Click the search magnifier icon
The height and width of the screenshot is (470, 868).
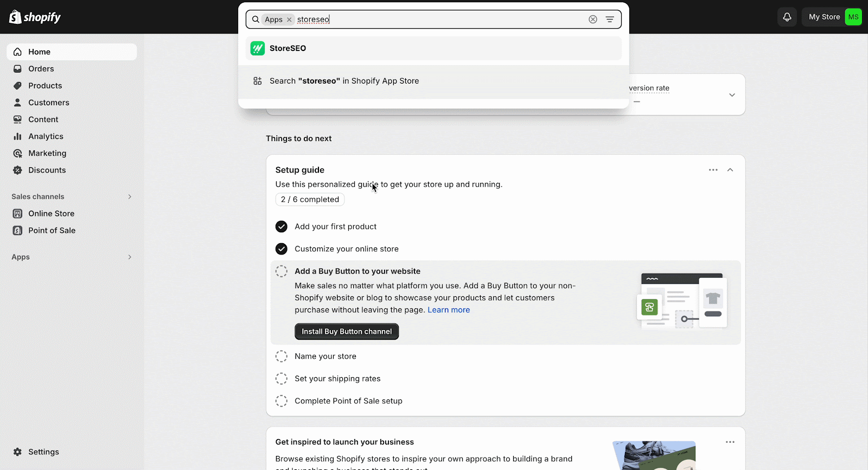click(256, 20)
